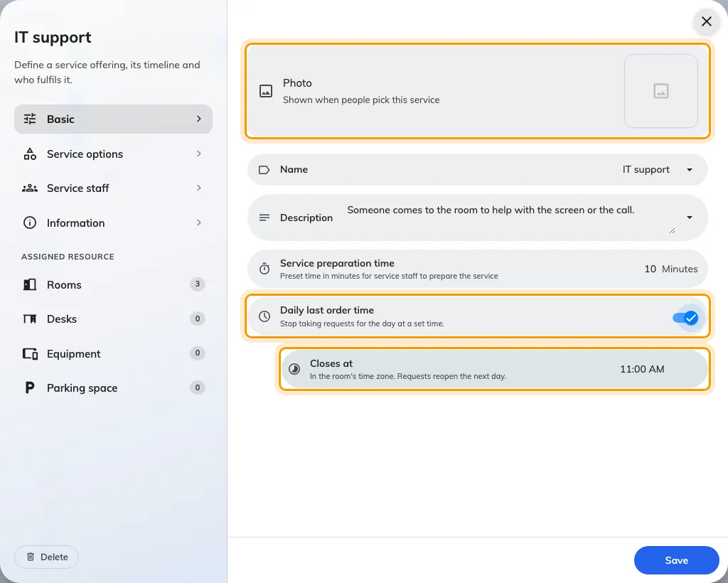This screenshot has width=728, height=583.
Task: Click the 11:00 AM closing time
Action: pyautogui.click(x=642, y=369)
